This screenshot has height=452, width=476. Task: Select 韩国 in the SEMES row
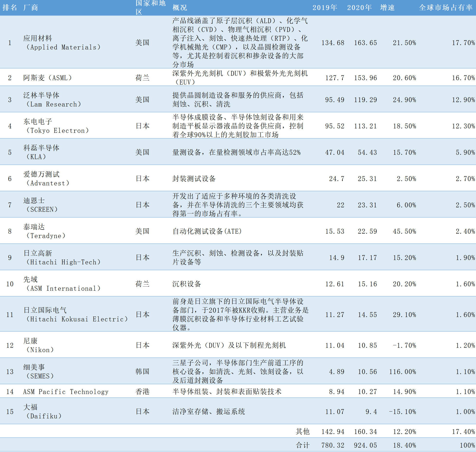pyautogui.click(x=143, y=372)
